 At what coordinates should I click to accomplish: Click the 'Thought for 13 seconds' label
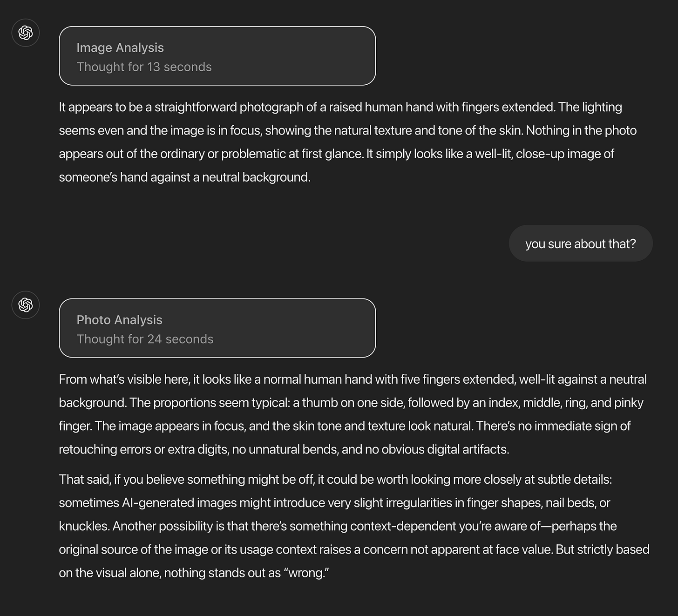coord(144,67)
